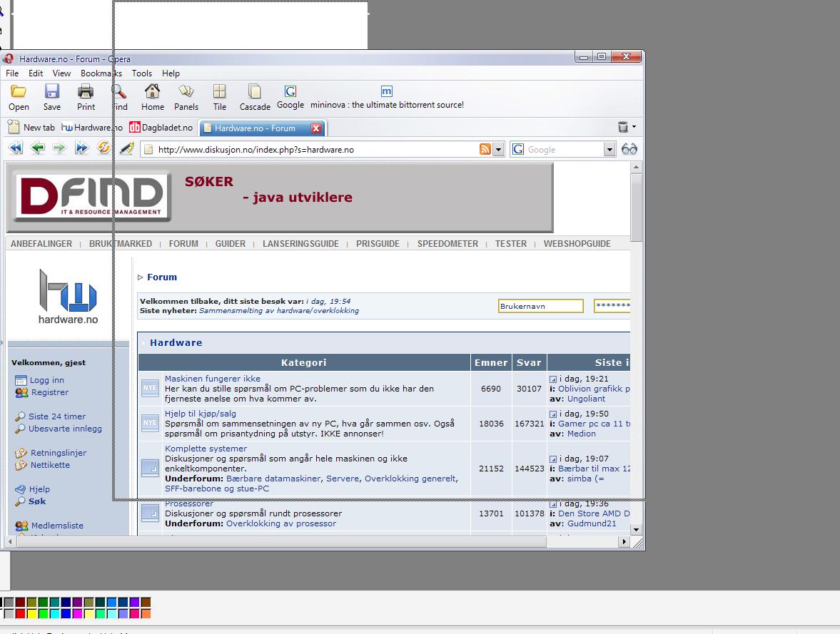840x634 pixels.
Task: Toggle the triangle next to Forum heading
Action: click(141, 277)
